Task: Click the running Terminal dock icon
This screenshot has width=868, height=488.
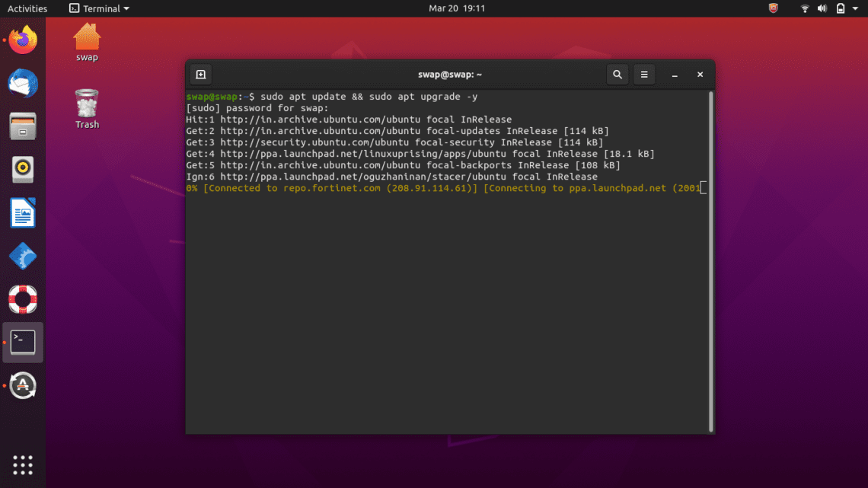Action: (22, 342)
